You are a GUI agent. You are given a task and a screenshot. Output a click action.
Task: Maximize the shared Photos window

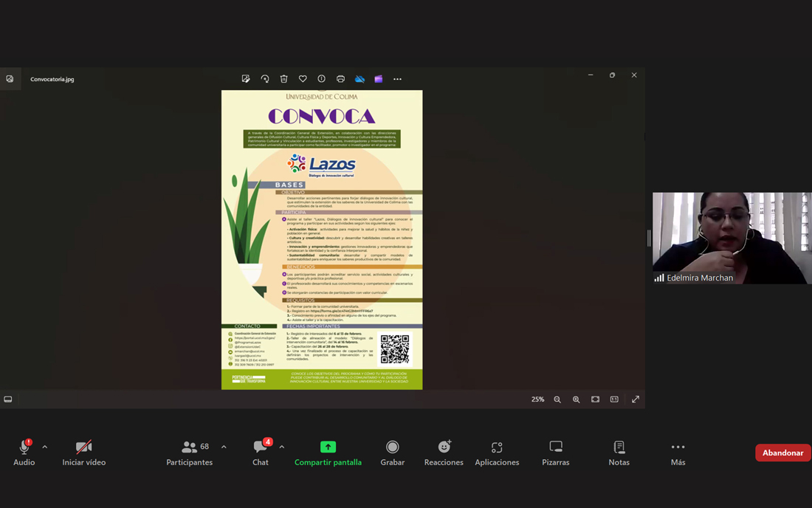(x=612, y=75)
